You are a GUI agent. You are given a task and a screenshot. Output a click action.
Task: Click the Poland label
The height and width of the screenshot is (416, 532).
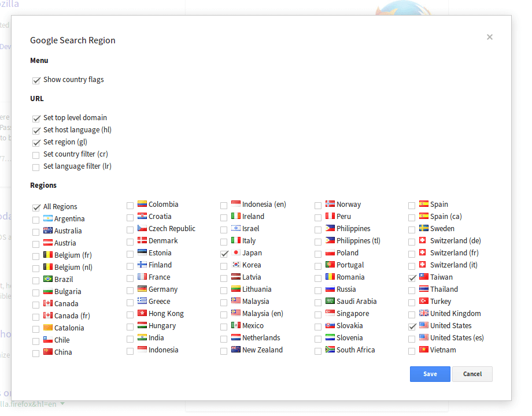[x=348, y=253]
